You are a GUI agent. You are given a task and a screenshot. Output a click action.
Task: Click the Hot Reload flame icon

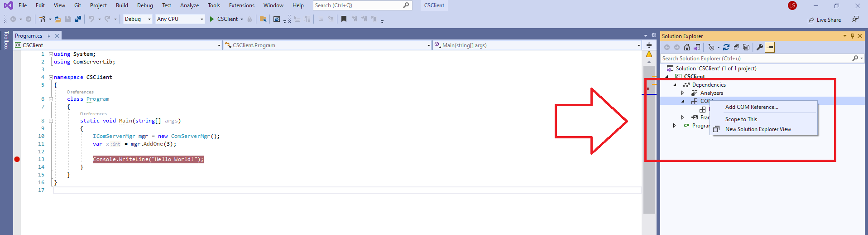pyautogui.click(x=249, y=19)
